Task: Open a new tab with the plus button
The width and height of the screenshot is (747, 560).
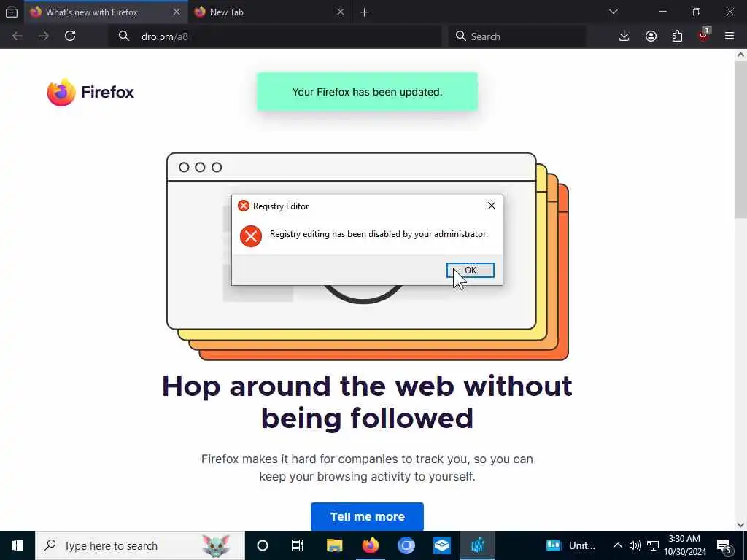Action: (x=365, y=12)
